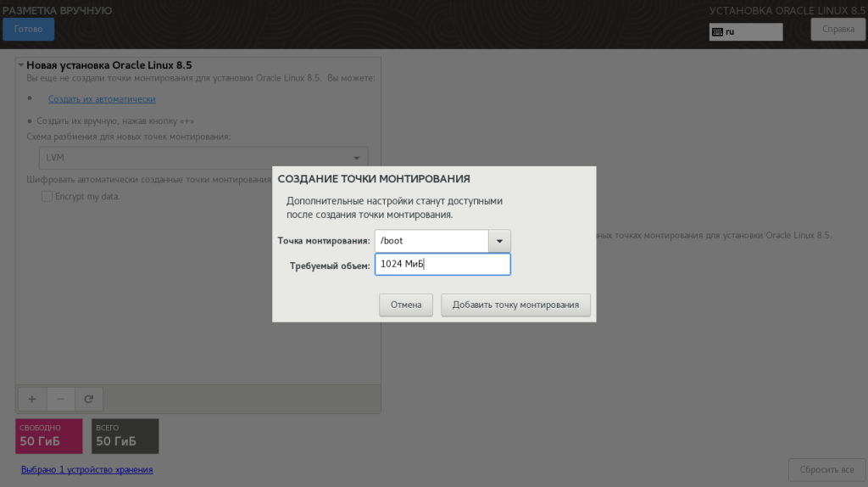Click the Требуемый объем field with 1024 МиБ
The width and height of the screenshot is (868, 487).
tap(442, 264)
